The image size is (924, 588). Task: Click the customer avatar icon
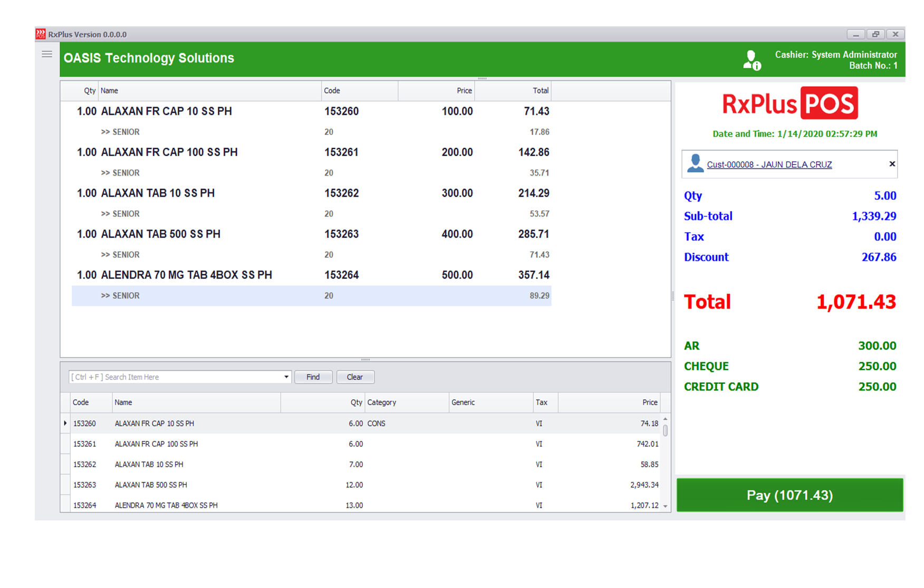[695, 163]
